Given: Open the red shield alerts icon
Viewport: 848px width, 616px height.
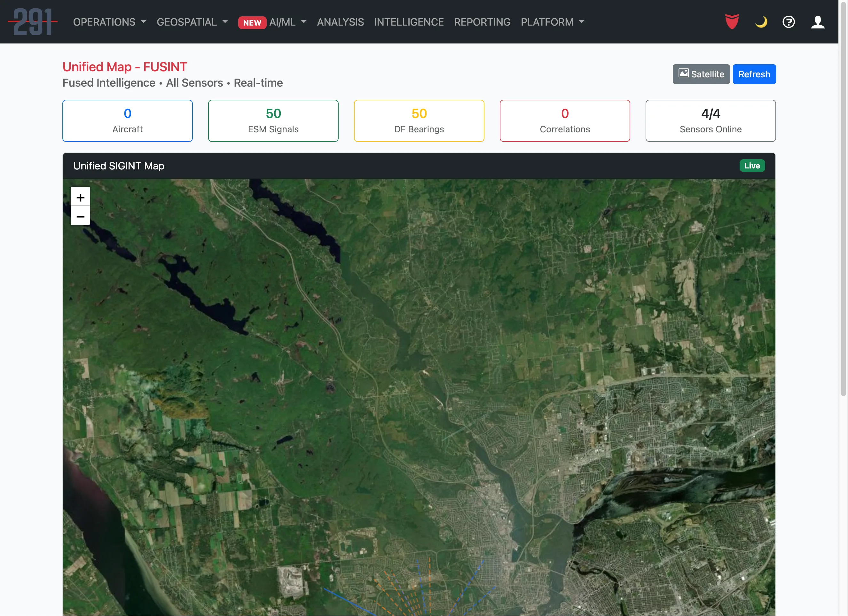Looking at the screenshot, I should [x=731, y=22].
